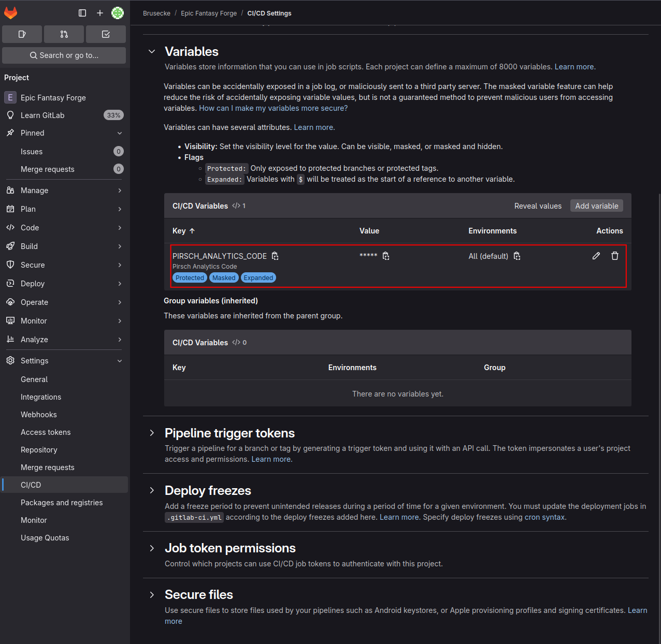Screen dimensions: 661x644
Task: Open assigned issues shortcut icon
Action: coord(22,34)
